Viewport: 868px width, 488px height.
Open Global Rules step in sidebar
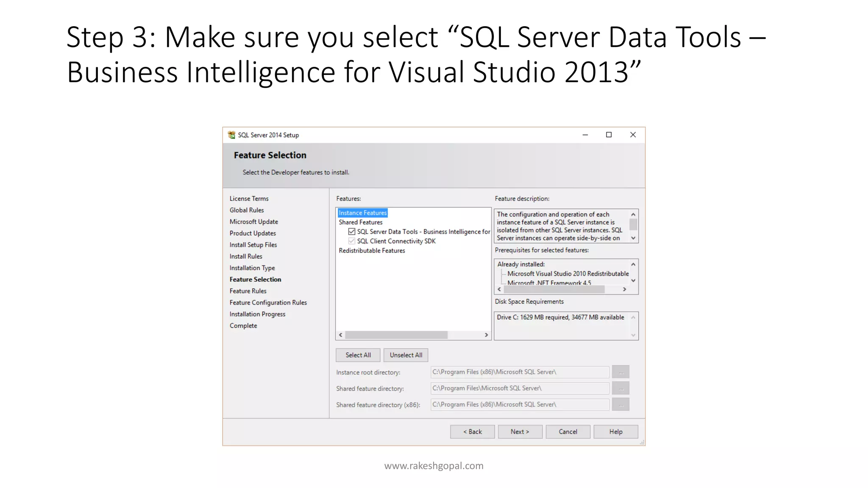247,210
